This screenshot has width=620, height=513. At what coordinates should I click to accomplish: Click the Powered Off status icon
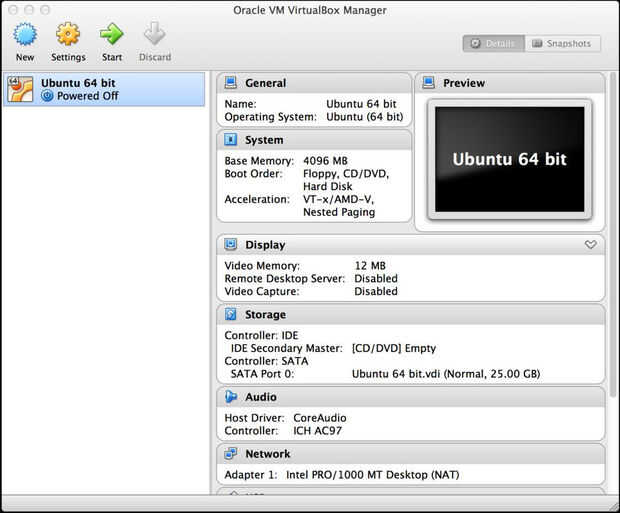(x=47, y=96)
